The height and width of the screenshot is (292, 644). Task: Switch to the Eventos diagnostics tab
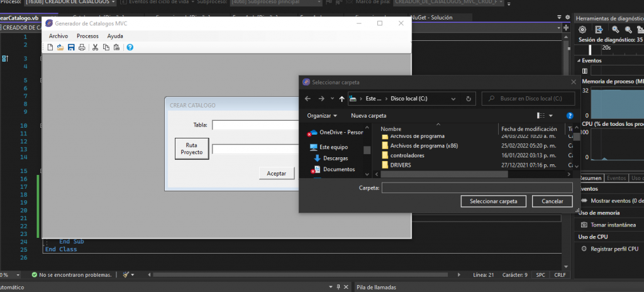pyautogui.click(x=616, y=178)
